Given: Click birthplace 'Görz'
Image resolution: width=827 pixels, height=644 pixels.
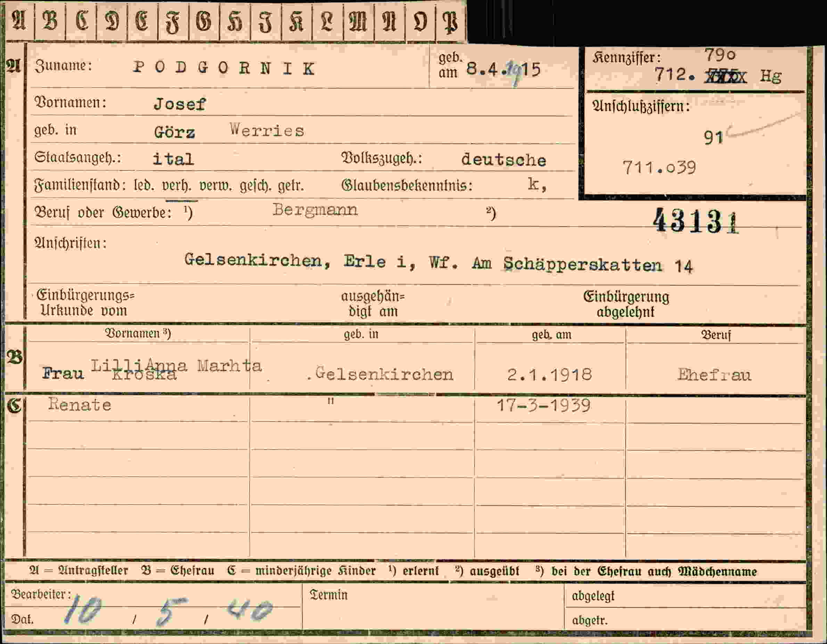Looking at the screenshot, I should 174,132.
